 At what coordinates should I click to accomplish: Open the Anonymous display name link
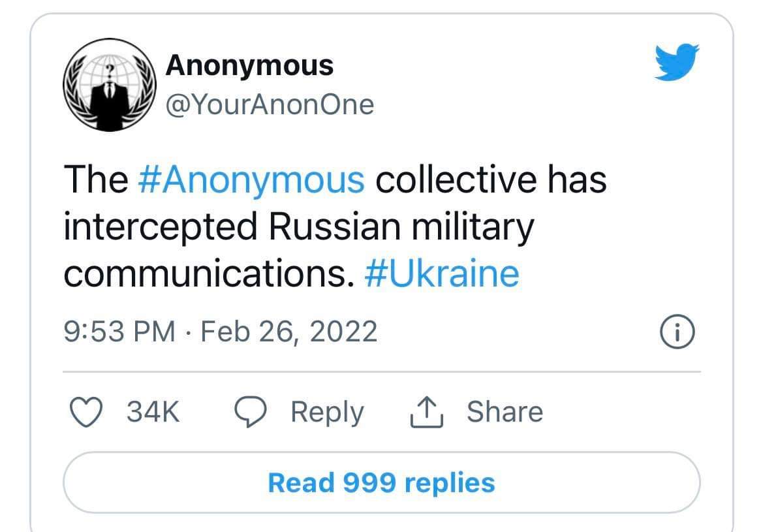[249, 65]
